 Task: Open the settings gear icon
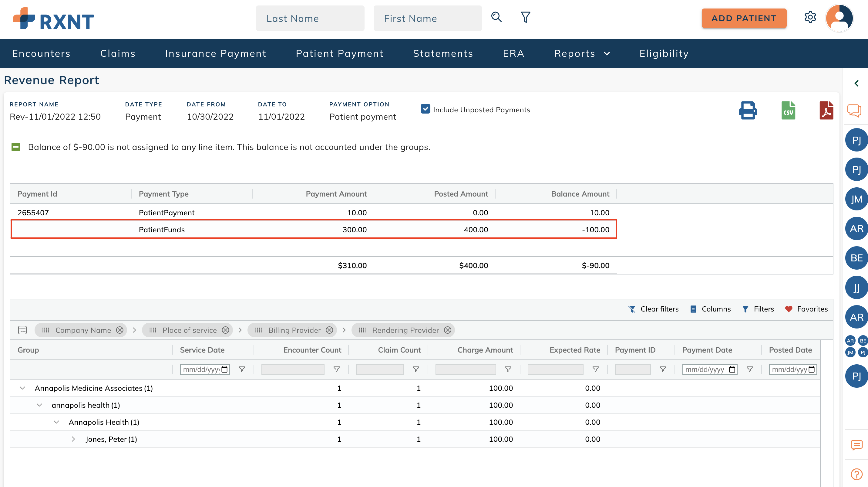click(x=810, y=17)
